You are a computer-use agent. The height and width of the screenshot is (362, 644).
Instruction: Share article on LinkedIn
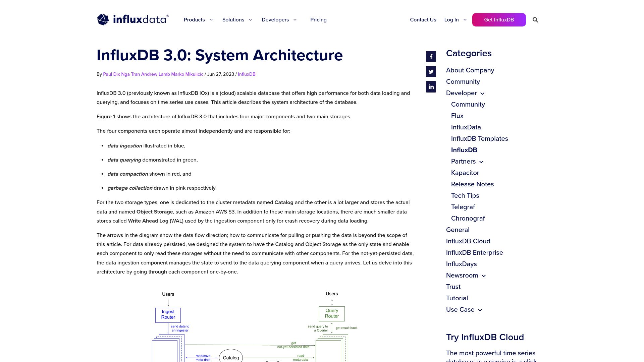point(431,87)
